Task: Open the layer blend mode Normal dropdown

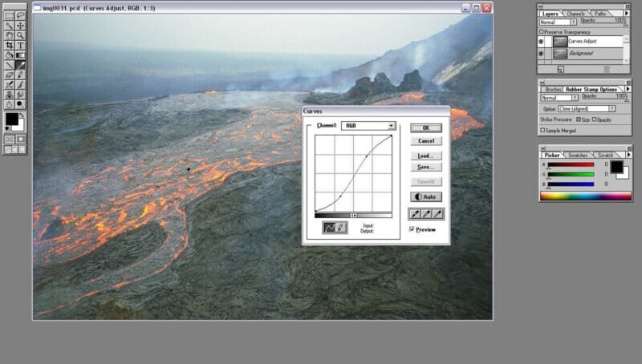Action: tap(559, 22)
